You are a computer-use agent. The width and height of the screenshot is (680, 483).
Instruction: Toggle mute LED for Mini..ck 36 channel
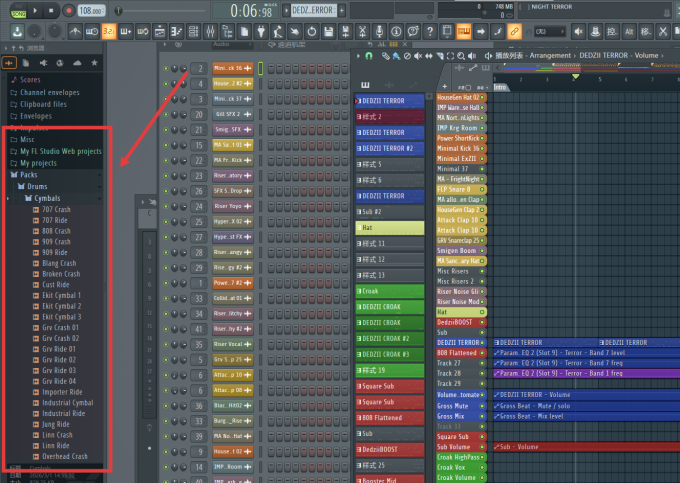pyautogui.click(x=166, y=69)
